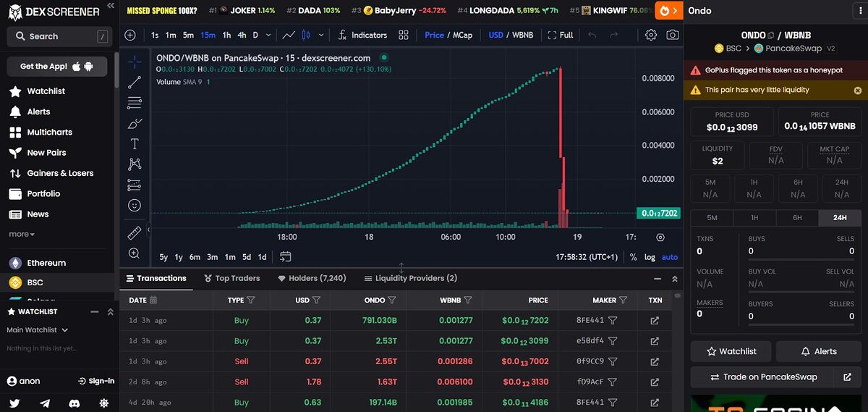This screenshot has width=868, height=412.
Task: Redo chart action
Action: point(613,35)
